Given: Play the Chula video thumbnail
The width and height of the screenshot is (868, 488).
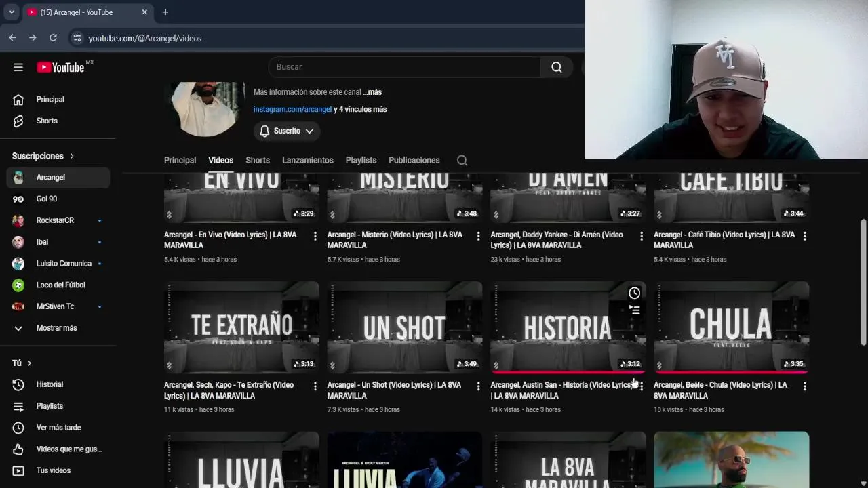Looking at the screenshot, I should pyautogui.click(x=731, y=327).
